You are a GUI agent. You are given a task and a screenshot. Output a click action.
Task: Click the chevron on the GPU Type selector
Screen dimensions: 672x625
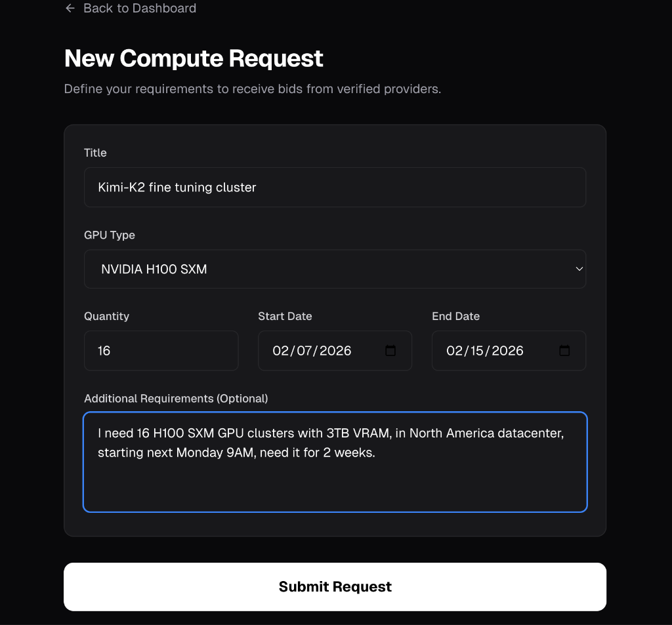(x=579, y=269)
